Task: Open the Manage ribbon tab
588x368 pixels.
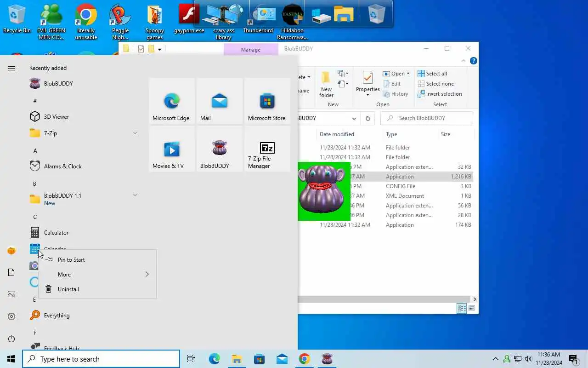Action: coord(251,49)
